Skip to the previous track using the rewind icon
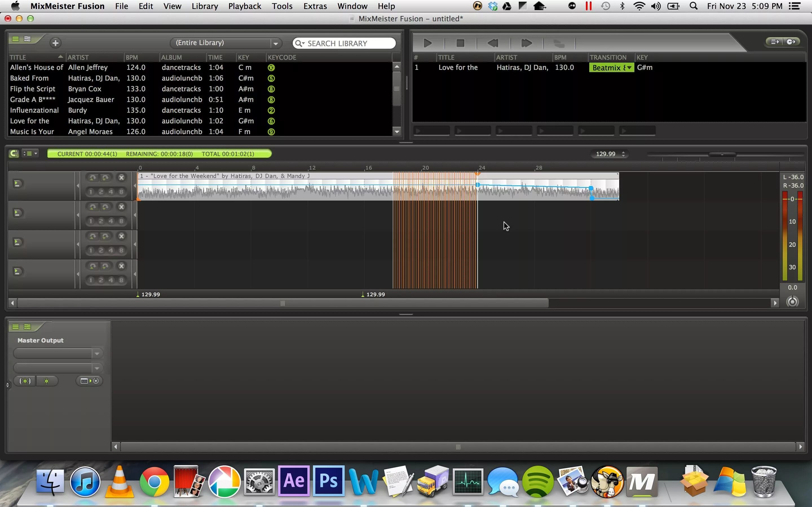 pos(493,43)
